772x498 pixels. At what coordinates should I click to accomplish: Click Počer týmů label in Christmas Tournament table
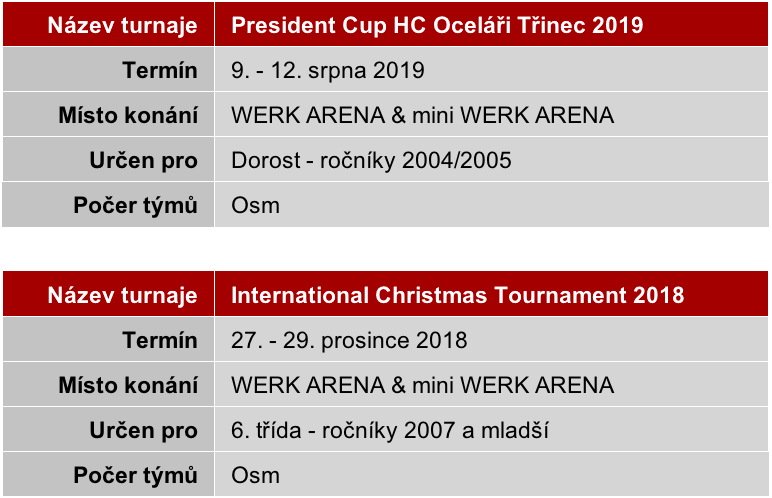(135, 476)
